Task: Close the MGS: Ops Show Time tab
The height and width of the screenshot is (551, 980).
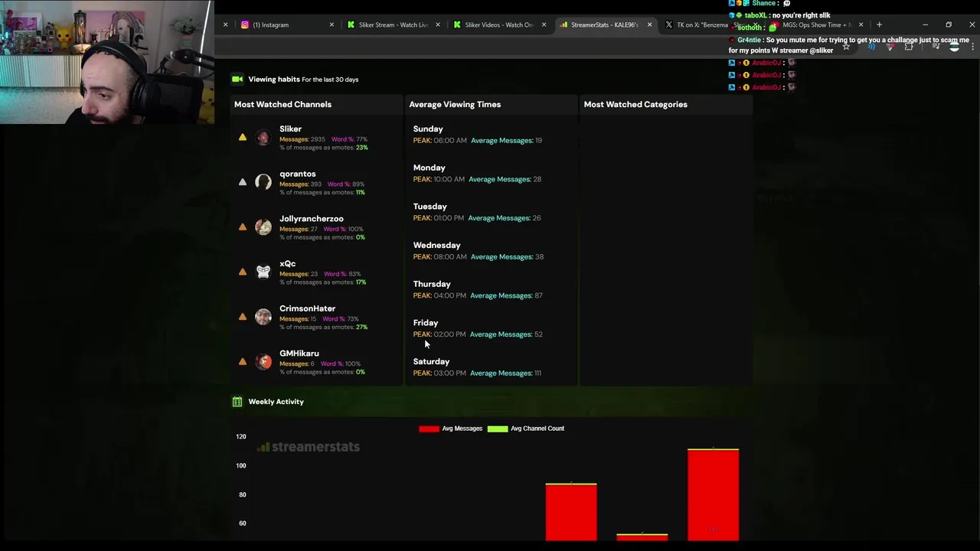Action: point(861,24)
